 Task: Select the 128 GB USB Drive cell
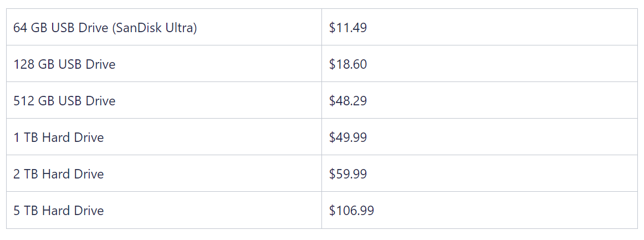tap(164, 64)
